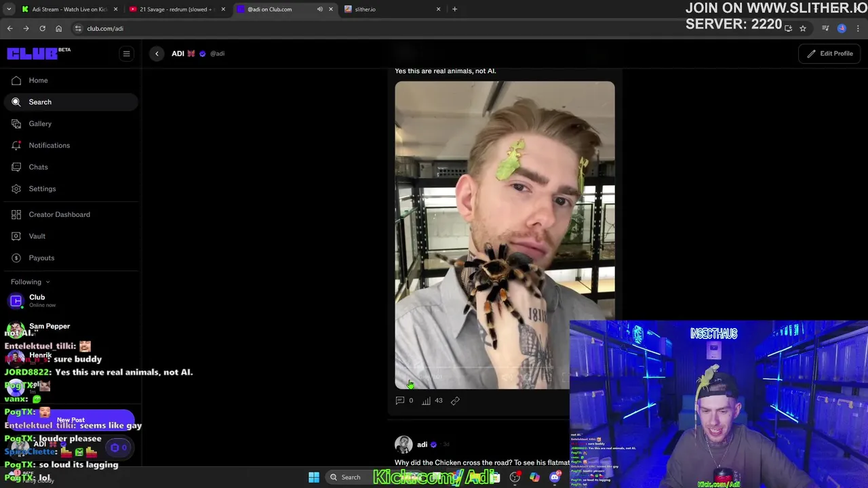Open the Windows Start menu
Viewport: 868px width, 488px height.
point(314,477)
